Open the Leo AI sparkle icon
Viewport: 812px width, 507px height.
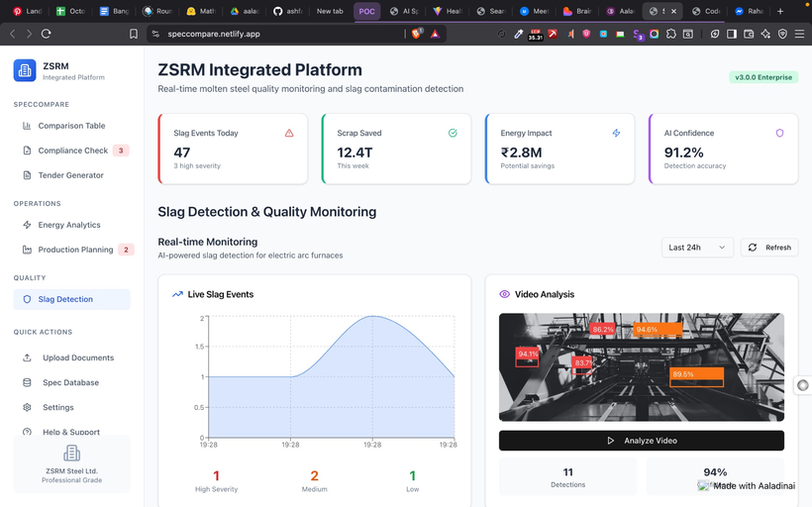pos(765,35)
